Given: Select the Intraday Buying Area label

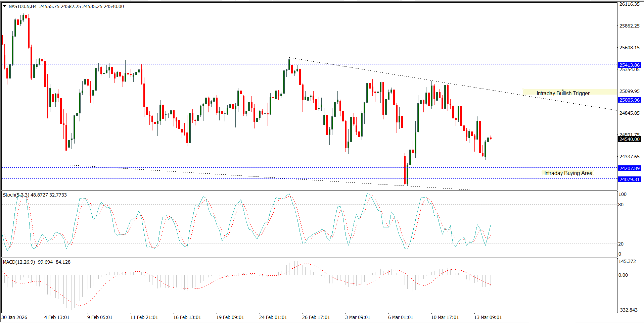Looking at the screenshot, I should click(568, 173).
